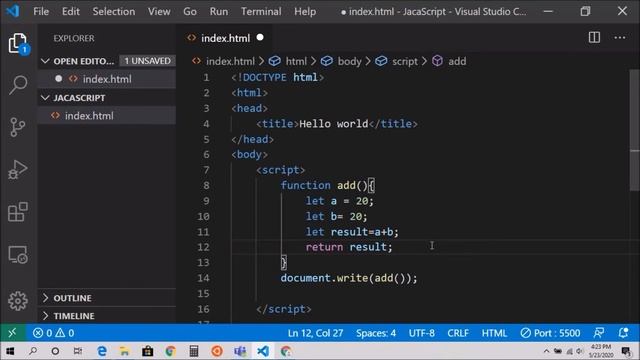Change encoding via UTF-8
640x360 pixels.
pos(422,333)
